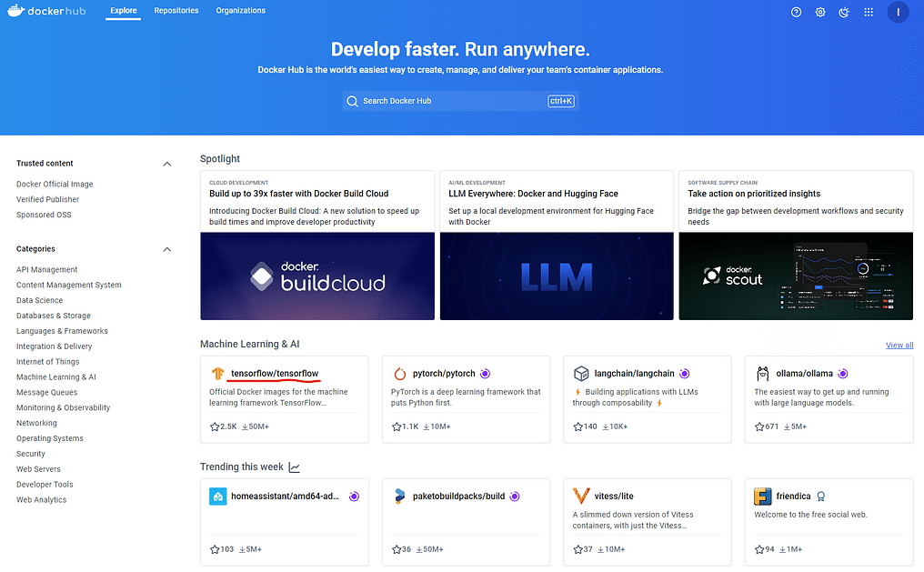Viewport: 924px width, 572px height.
Task: Select Networking category
Action: [36, 422]
